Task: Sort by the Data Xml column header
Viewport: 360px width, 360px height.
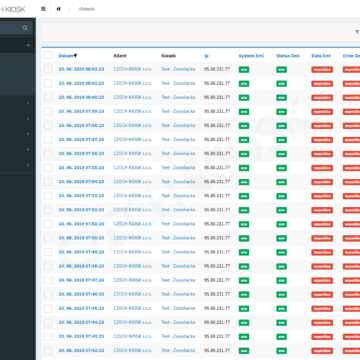Action: tap(321, 56)
